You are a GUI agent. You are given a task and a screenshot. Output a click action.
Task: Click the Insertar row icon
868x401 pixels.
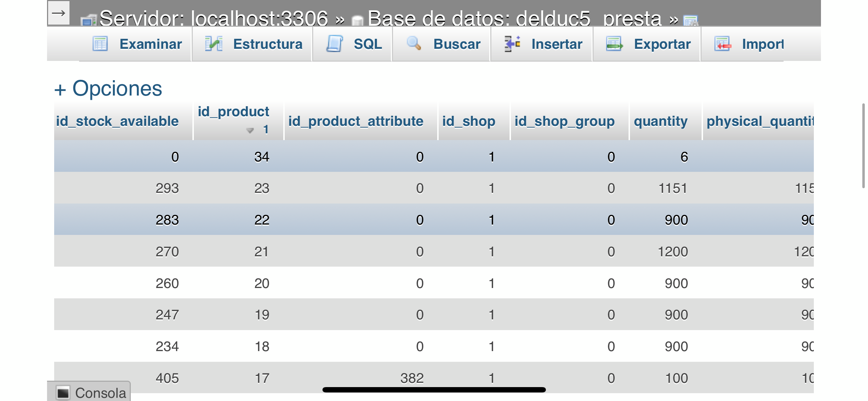click(x=512, y=44)
